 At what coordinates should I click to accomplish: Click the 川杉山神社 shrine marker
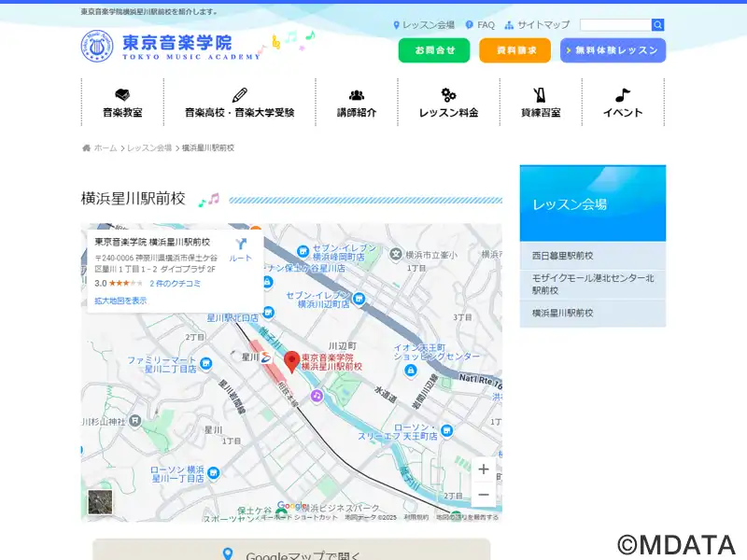click(x=135, y=421)
